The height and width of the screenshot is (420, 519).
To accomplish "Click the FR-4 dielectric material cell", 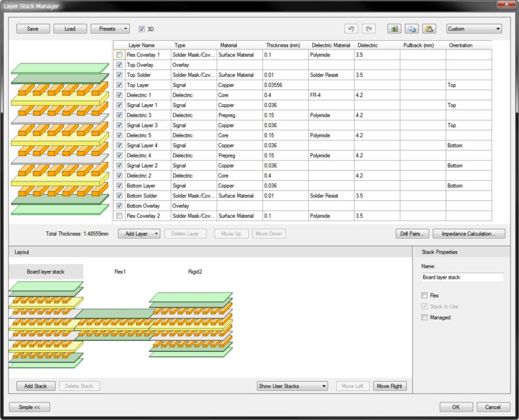I will [331, 95].
